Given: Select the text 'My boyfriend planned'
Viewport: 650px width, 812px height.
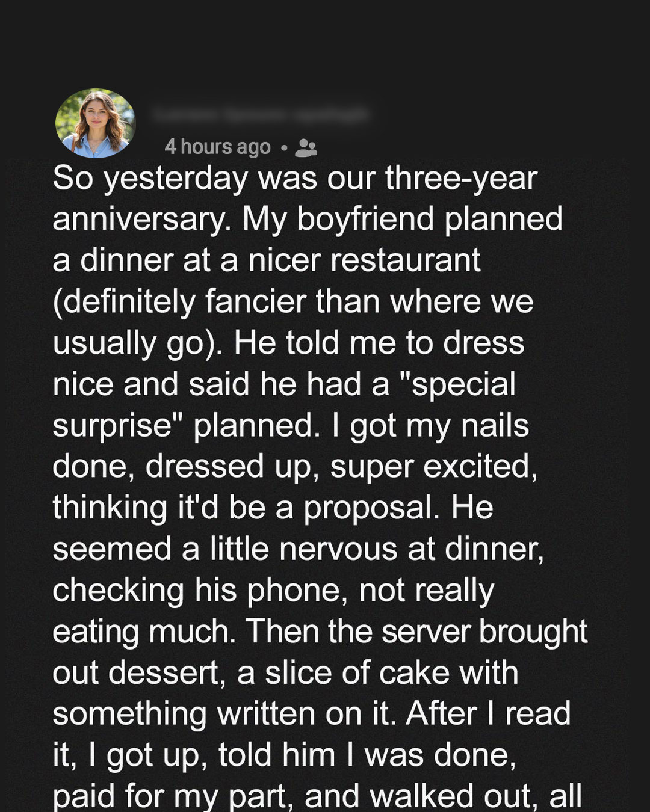Looking at the screenshot, I should click(x=402, y=220).
